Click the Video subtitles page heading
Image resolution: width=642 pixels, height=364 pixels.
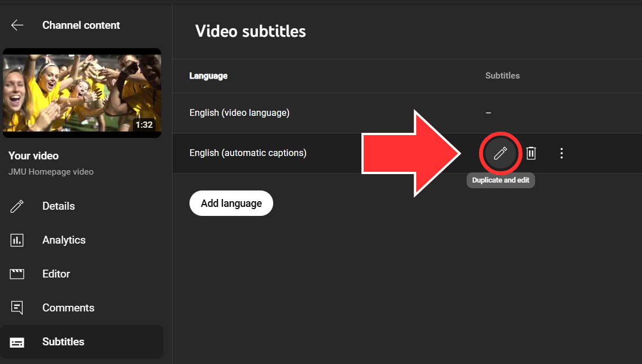click(x=251, y=31)
